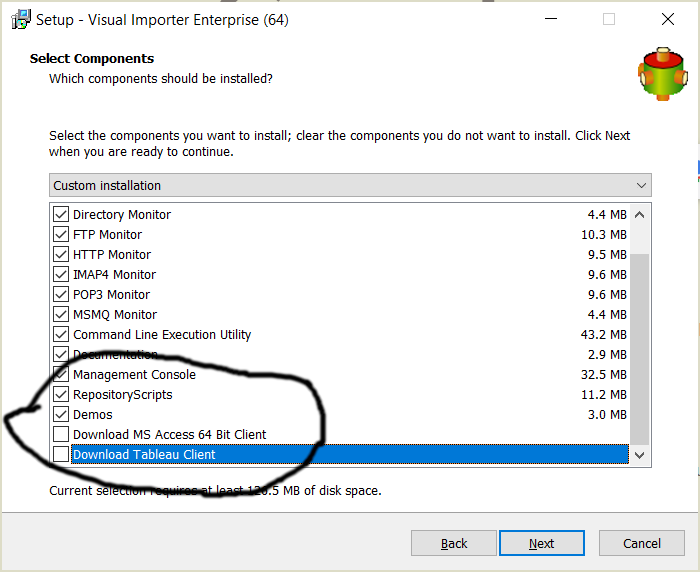Open the Custom installation dropdown
Viewport: 700px width, 572px height.
[x=350, y=185]
